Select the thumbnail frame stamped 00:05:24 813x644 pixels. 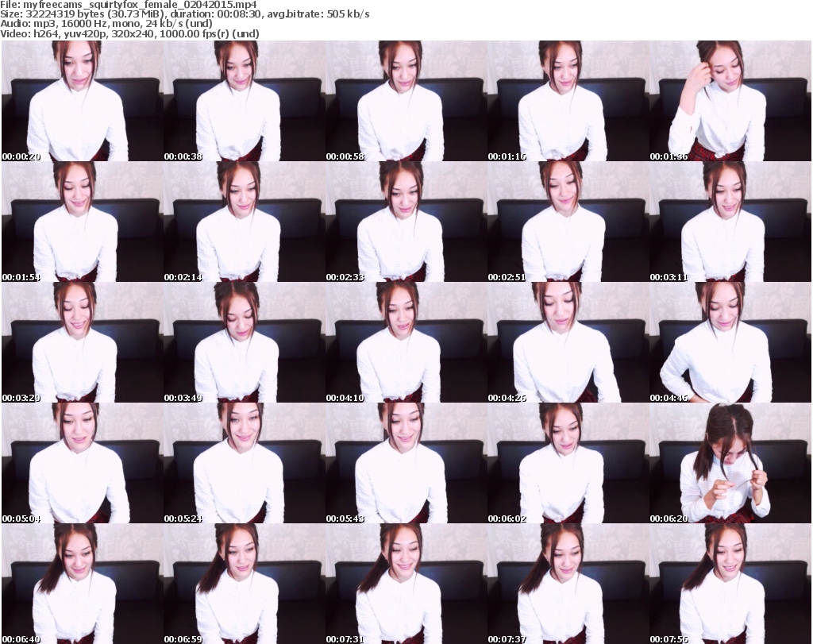pos(245,463)
